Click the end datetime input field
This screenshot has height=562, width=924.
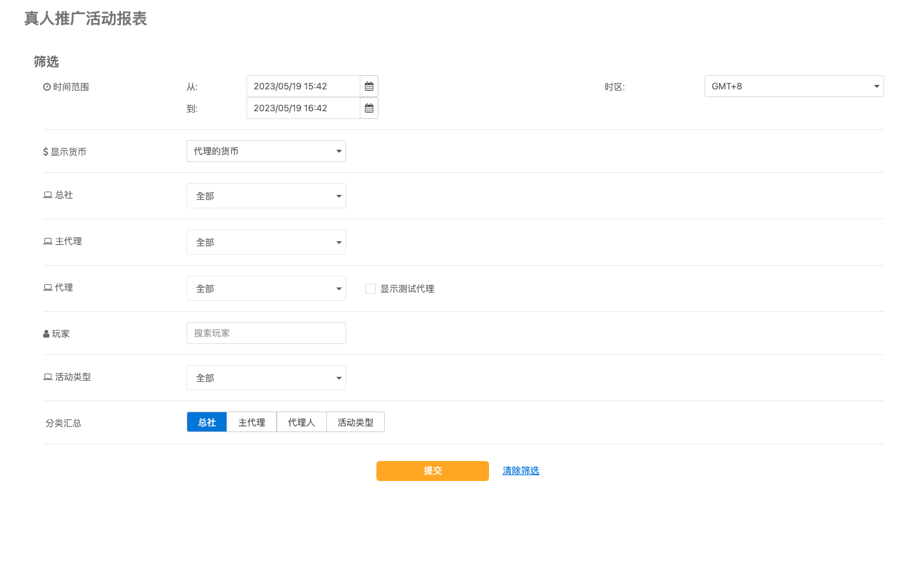[x=302, y=108]
